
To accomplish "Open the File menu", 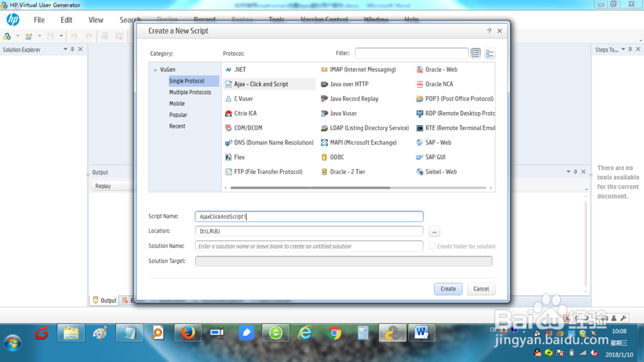I will 39,20.
